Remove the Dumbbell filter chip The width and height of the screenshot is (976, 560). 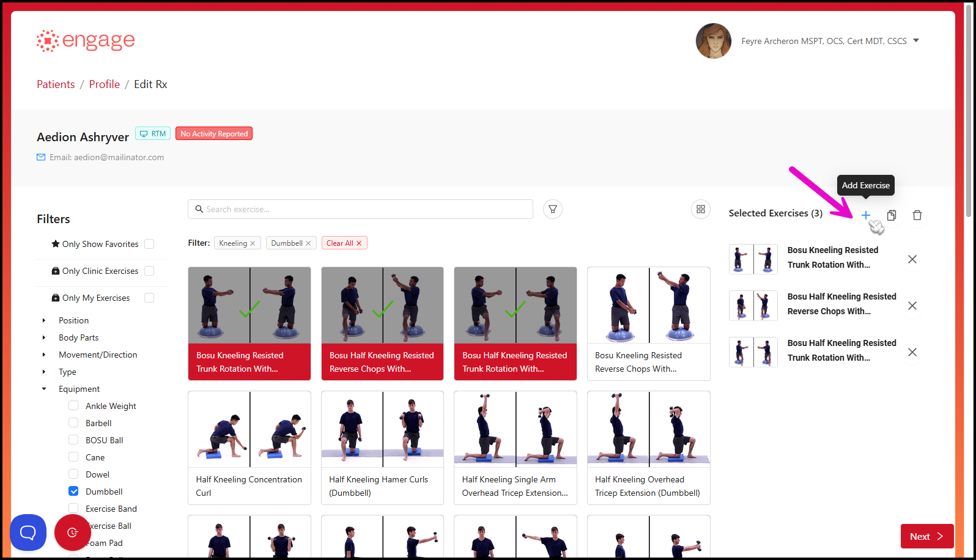coord(308,243)
